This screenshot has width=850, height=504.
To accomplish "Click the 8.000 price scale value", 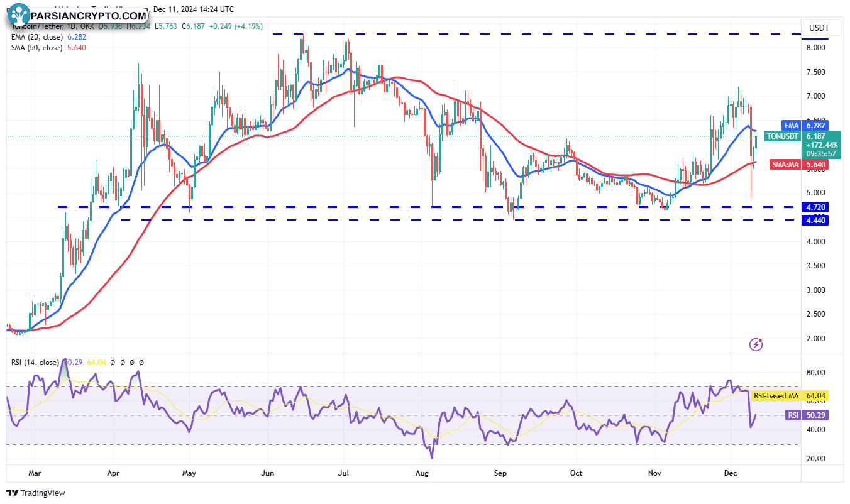I will click(815, 48).
